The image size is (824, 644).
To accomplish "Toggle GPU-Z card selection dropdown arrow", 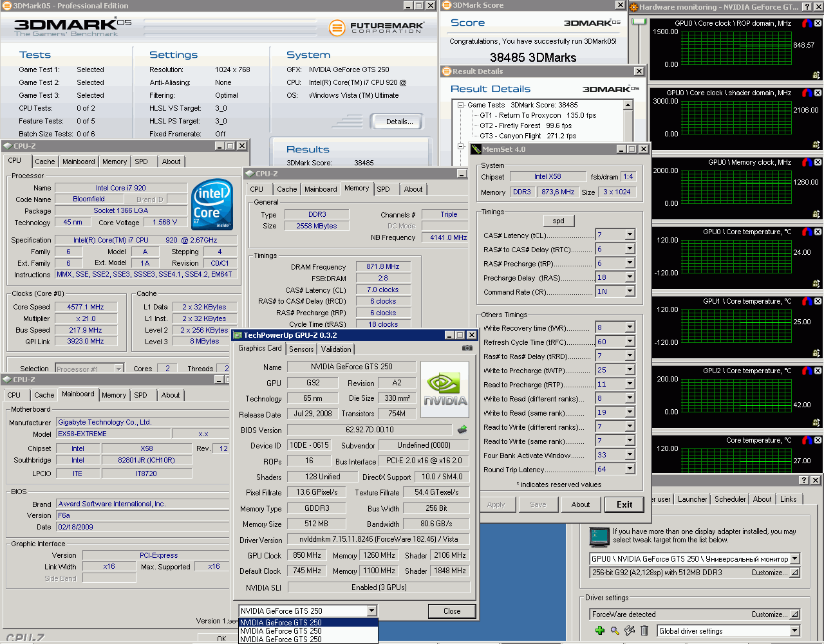I will (x=371, y=611).
